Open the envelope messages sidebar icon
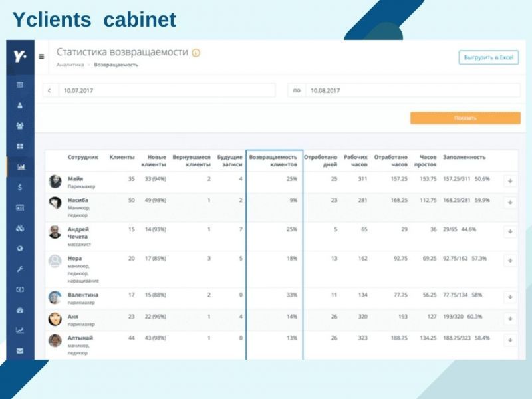This screenshot has height=399, width=532. pyautogui.click(x=20, y=350)
